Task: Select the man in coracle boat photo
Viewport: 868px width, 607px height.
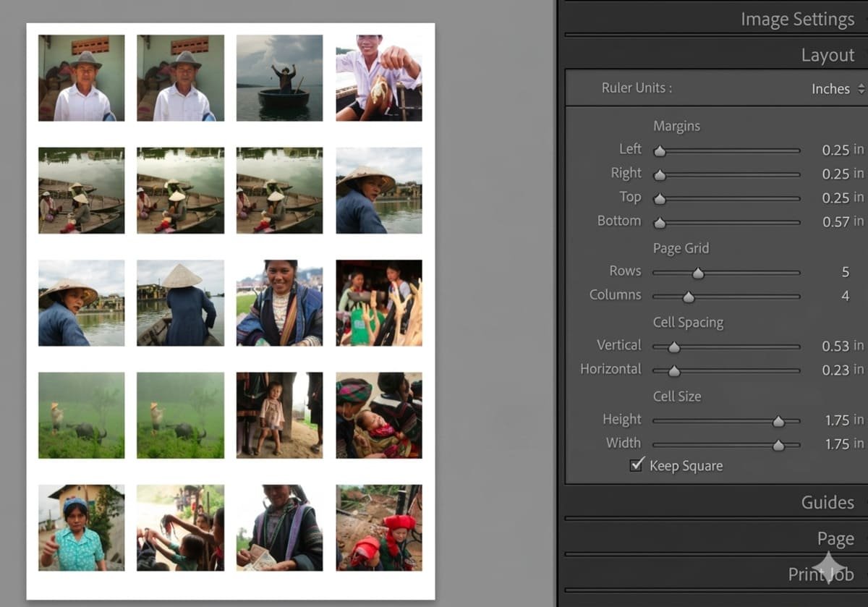Action: click(279, 77)
